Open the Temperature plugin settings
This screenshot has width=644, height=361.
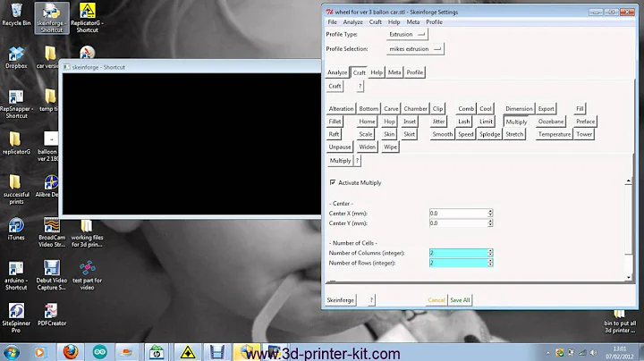click(554, 134)
